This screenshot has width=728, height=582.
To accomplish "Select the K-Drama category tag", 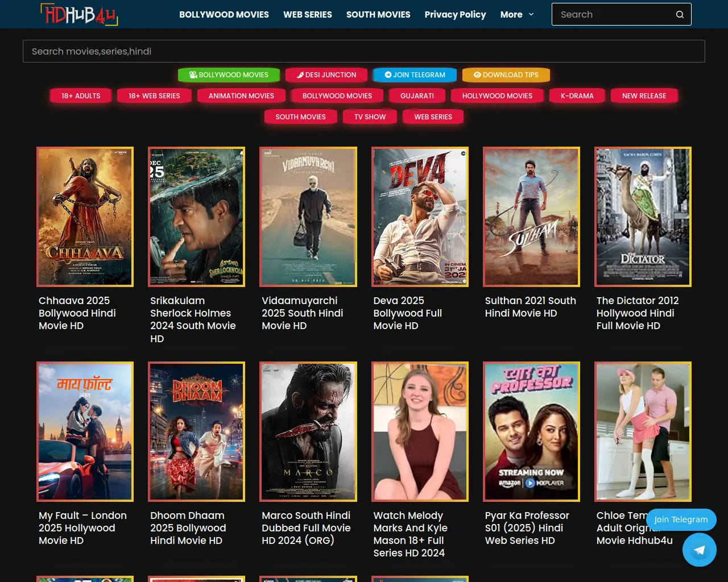I will pyautogui.click(x=577, y=96).
